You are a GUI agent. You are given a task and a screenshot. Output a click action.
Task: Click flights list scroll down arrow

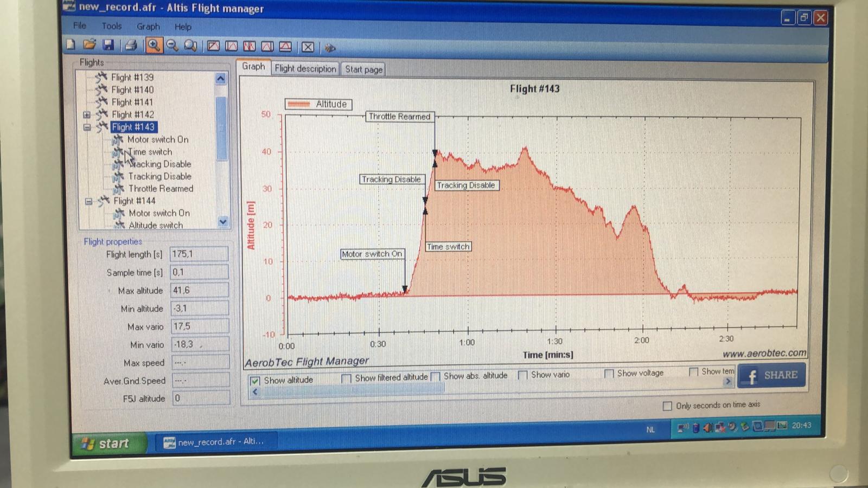coord(222,221)
